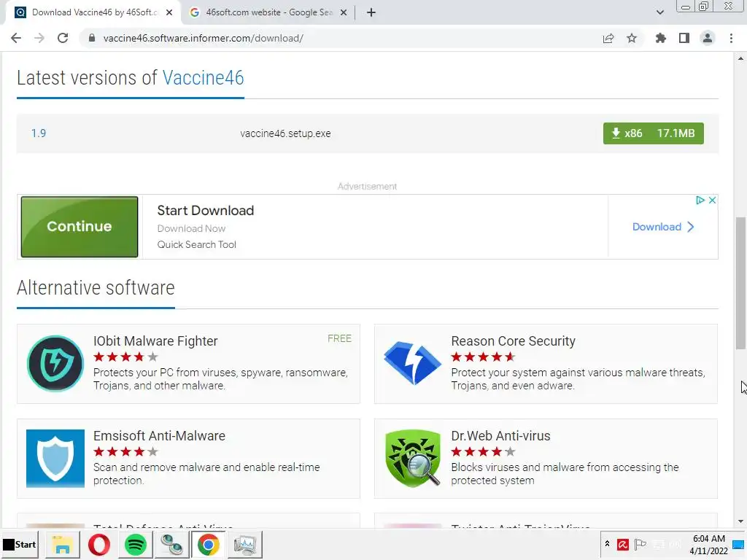Click the scrollbar up arrow

point(740,58)
